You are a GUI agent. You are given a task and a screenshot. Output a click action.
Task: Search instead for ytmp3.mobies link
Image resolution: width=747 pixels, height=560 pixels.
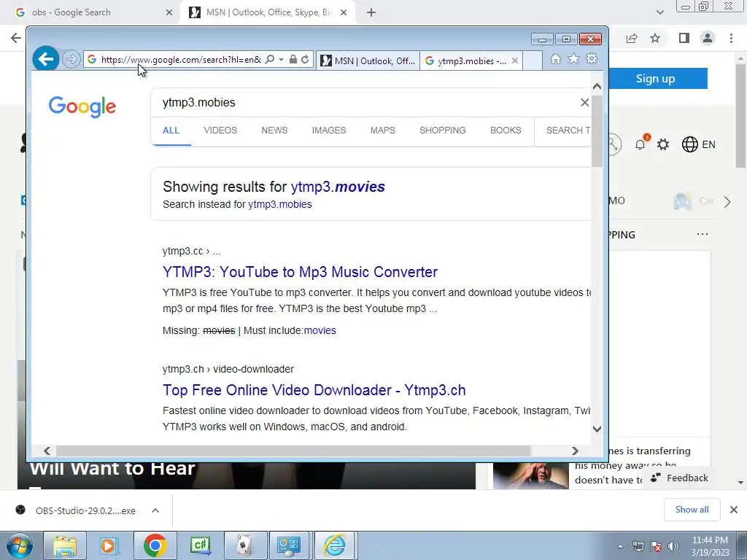(x=279, y=204)
